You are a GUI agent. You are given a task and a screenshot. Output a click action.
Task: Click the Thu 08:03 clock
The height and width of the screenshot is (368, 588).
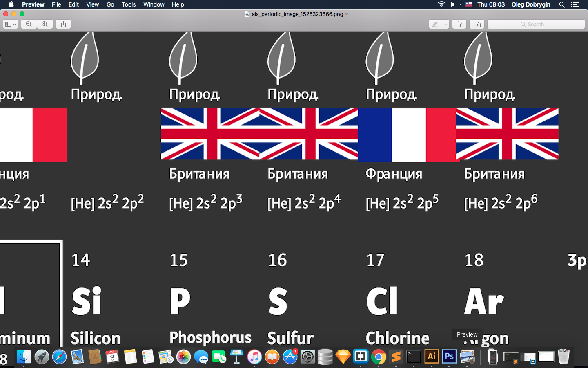click(x=491, y=4)
